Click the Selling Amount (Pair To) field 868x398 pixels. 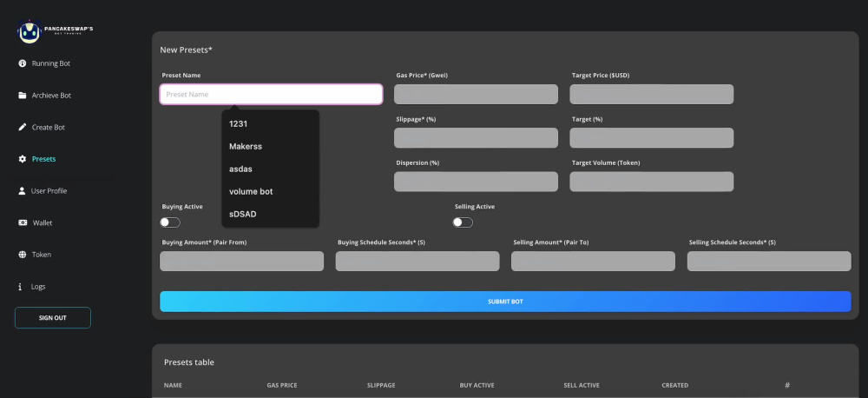point(593,261)
